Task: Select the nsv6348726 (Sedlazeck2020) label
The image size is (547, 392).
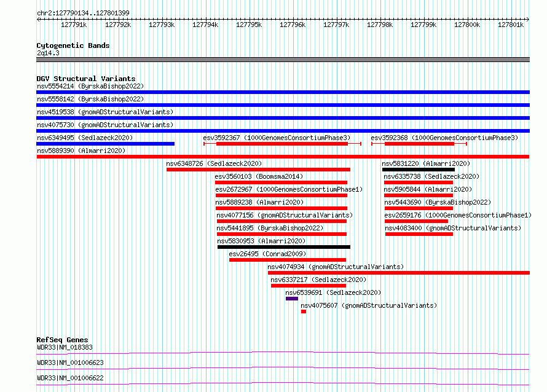Action: pyautogui.click(x=214, y=163)
